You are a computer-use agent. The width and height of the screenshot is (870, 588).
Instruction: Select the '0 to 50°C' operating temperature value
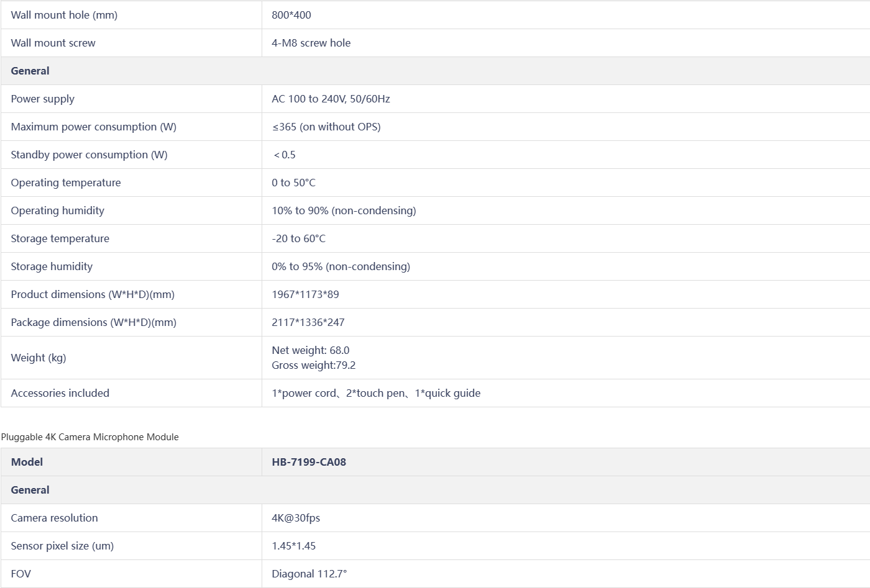point(293,183)
